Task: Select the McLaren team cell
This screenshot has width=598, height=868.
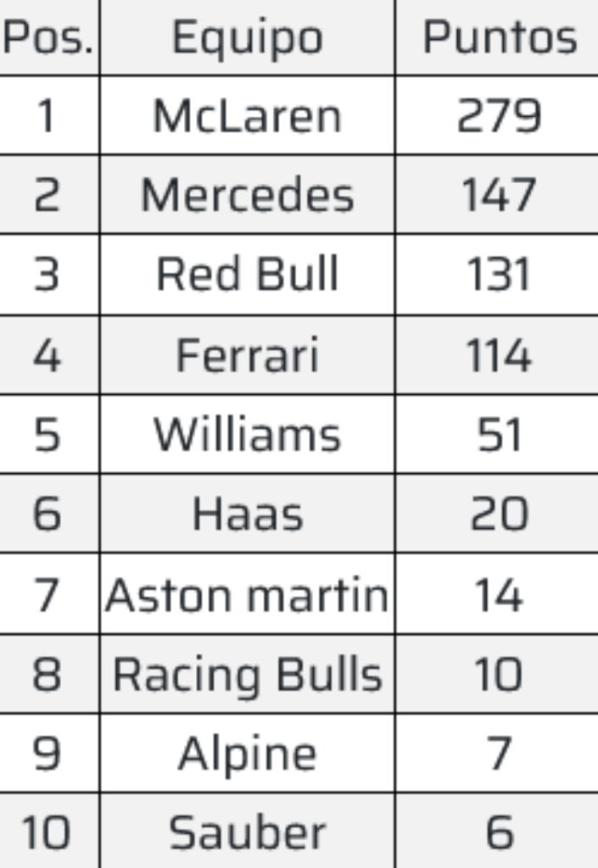Action: [x=247, y=116]
